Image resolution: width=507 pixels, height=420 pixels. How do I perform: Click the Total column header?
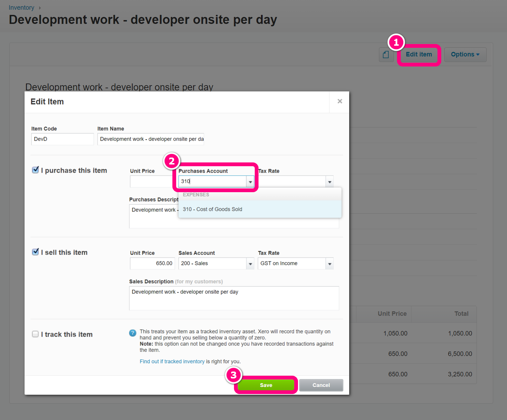click(x=461, y=314)
